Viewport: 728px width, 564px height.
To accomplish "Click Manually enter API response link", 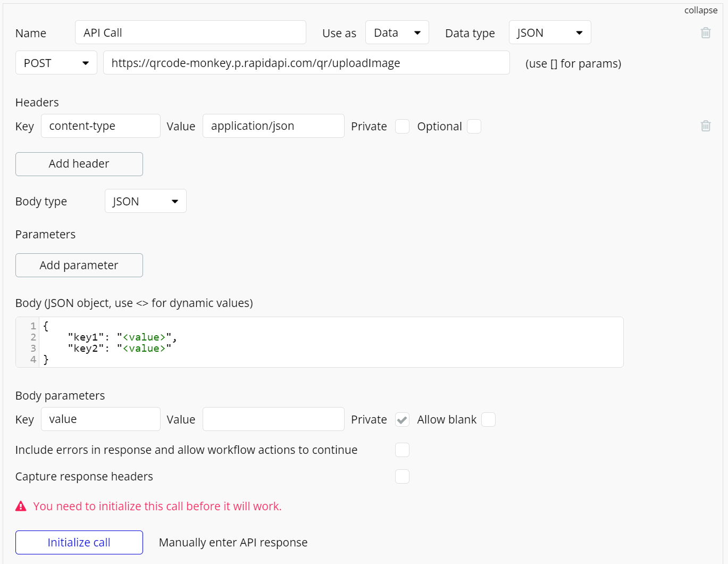I will pyautogui.click(x=233, y=543).
